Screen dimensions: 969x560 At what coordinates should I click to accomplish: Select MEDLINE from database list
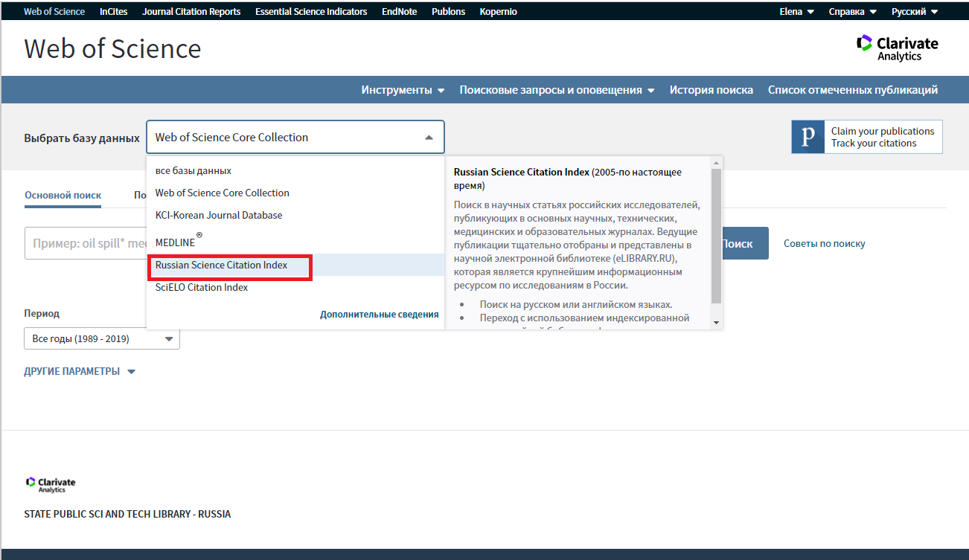tap(175, 242)
